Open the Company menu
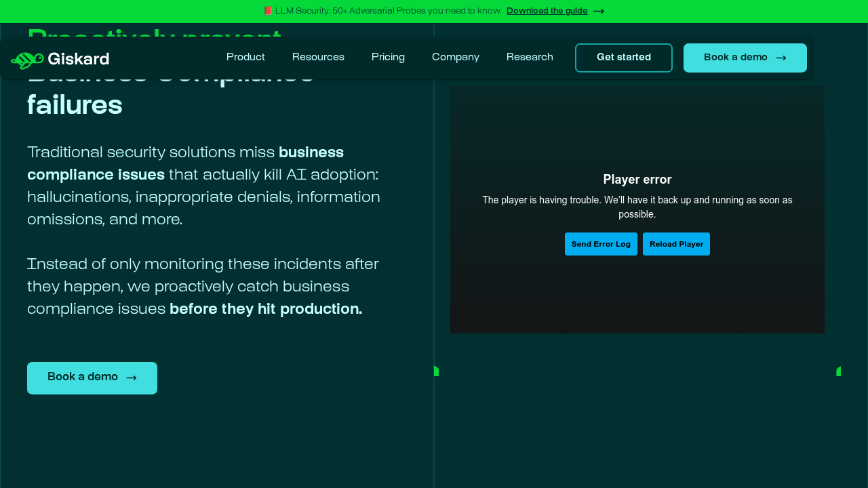Screen dimensions: 868x488 [x=455, y=58]
